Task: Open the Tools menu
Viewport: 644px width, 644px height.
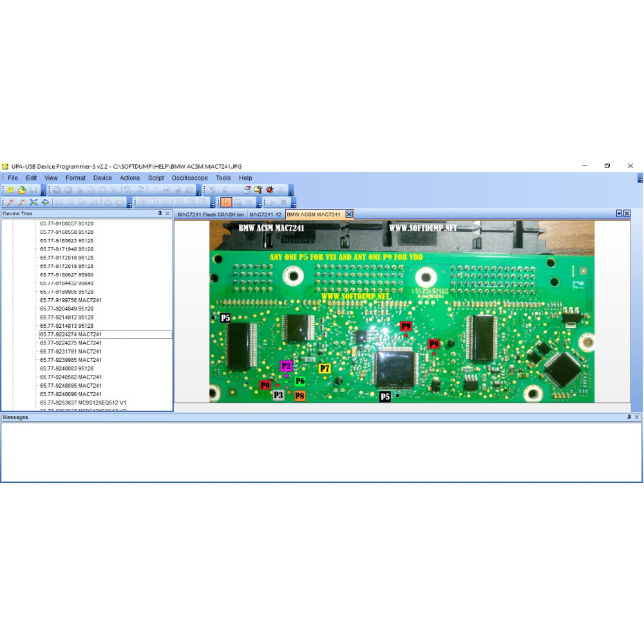Action: pyautogui.click(x=223, y=178)
